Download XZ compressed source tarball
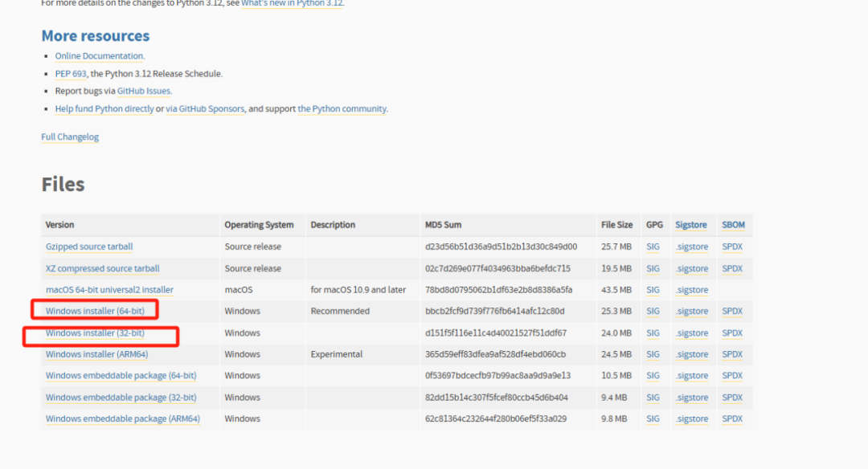Screen dimensions: 868x469 tap(102, 268)
